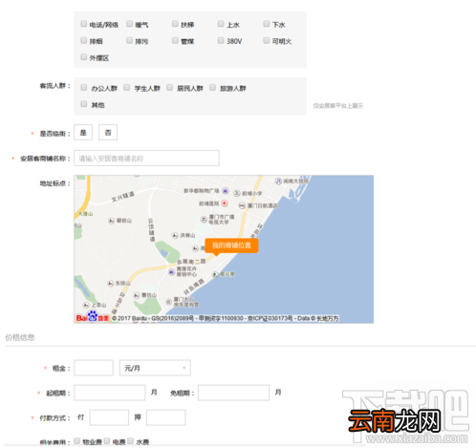Tick the 物业费 fee checkbox

76,441
